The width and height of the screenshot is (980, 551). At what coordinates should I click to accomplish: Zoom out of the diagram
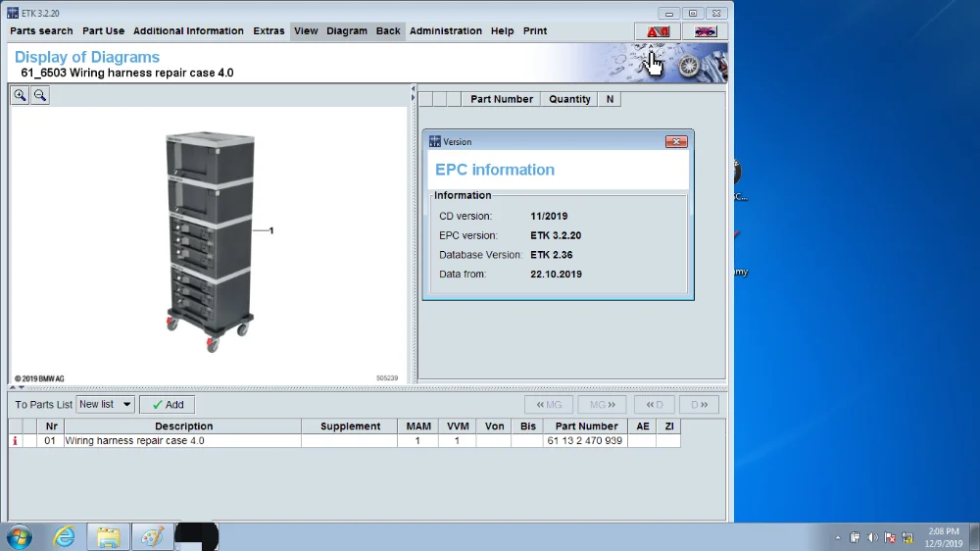coord(40,95)
